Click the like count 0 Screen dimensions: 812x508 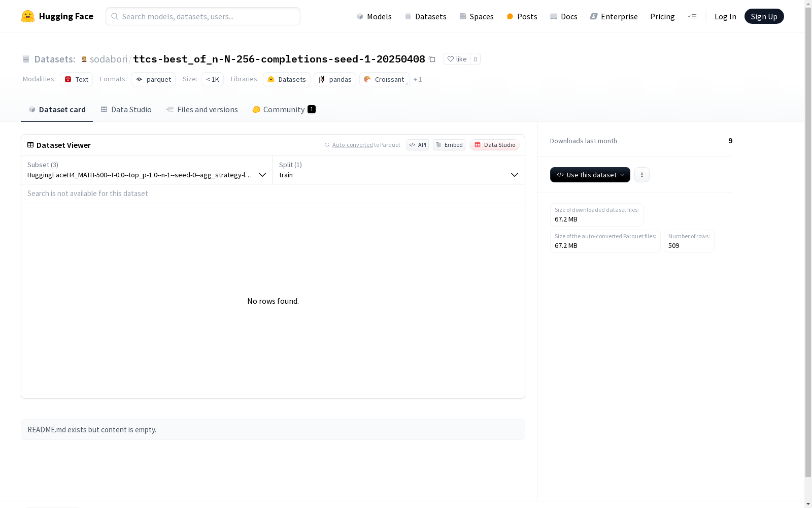[475, 59]
